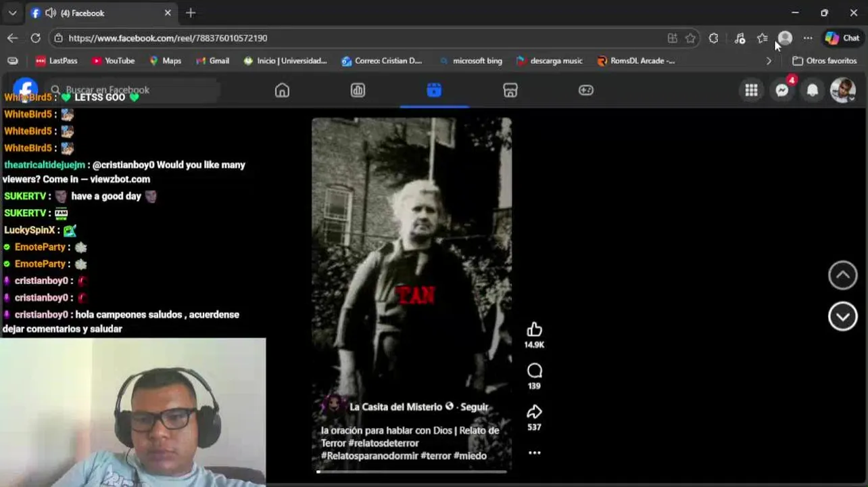Image resolution: width=868 pixels, height=487 pixels.
Task: Open browser extensions puzzle icon
Action: 713,38
